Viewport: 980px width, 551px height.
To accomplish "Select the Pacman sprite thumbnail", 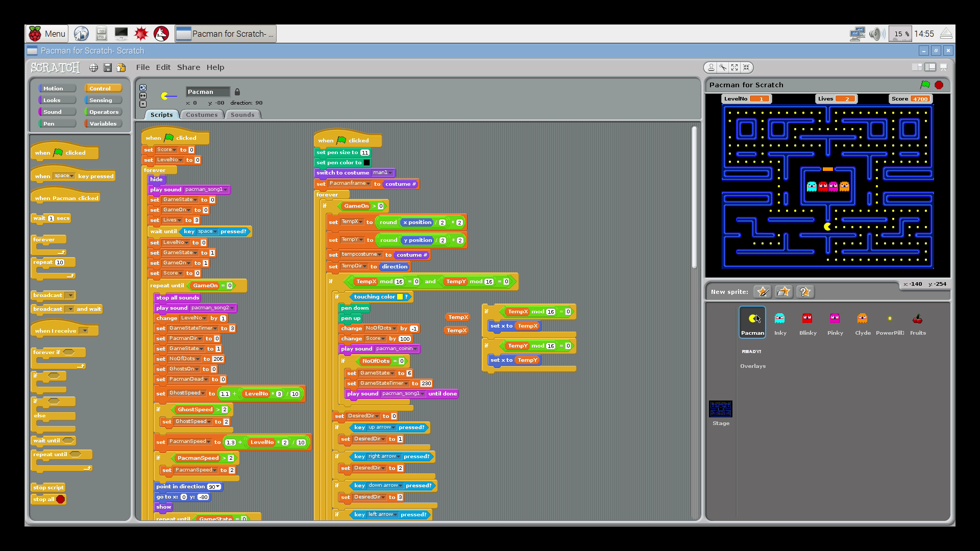I will pyautogui.click(x=752, y=321).
